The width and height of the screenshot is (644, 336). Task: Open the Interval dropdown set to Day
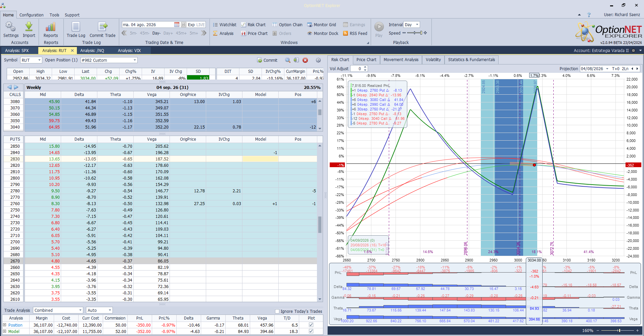pos(412,25)
